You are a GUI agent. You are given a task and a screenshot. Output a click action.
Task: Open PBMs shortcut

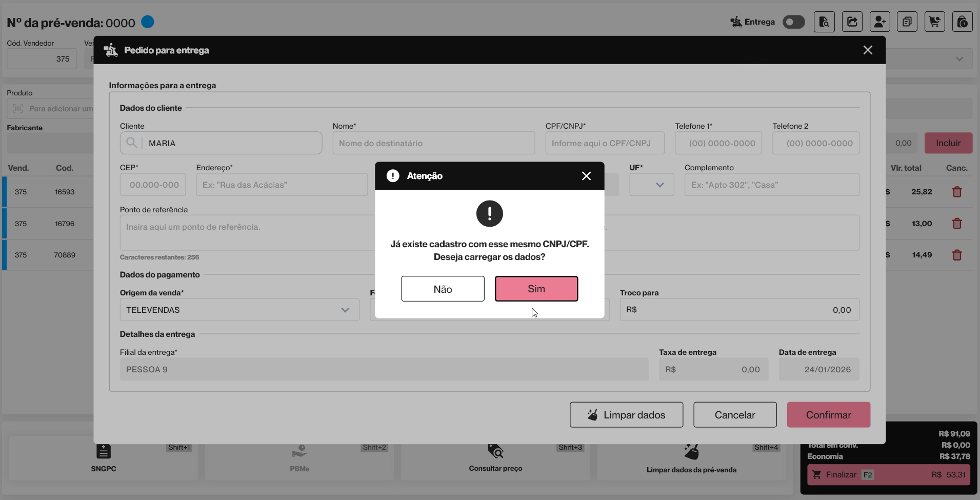(x=299, y=458)
